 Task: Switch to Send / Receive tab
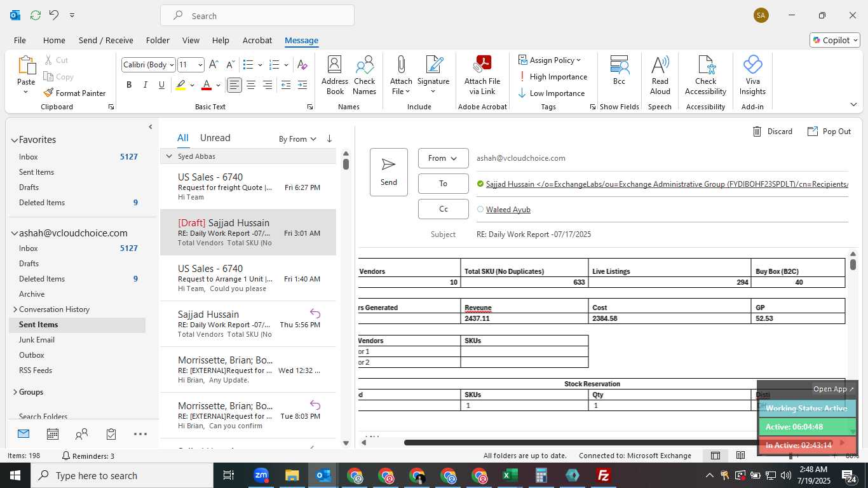tap(105, 40)
